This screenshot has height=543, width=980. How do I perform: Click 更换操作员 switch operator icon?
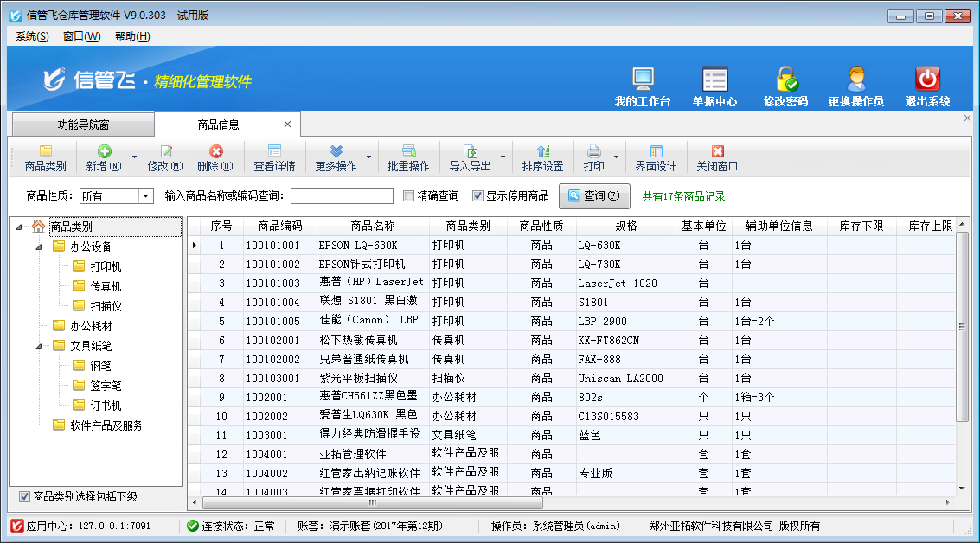(855, 79)
